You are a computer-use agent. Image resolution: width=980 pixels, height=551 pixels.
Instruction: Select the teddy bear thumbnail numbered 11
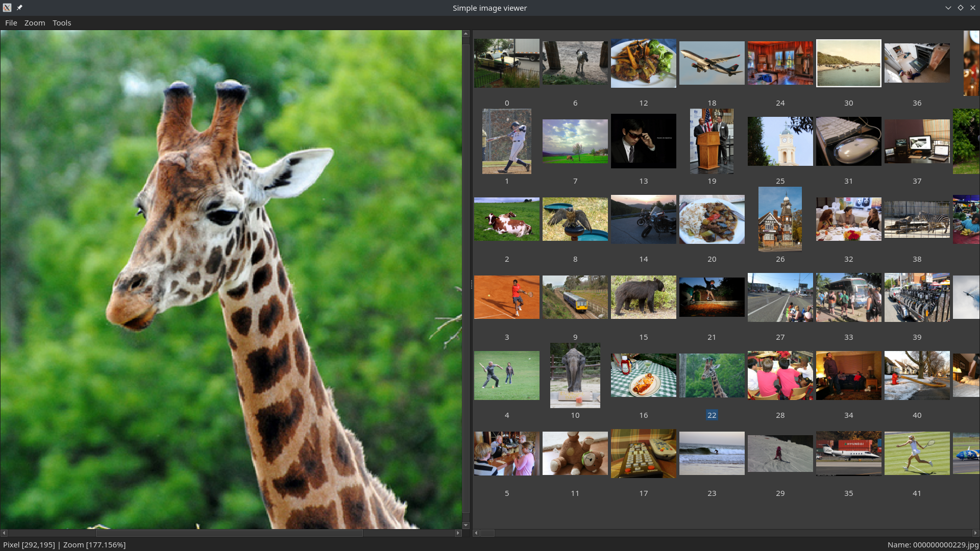575,453
